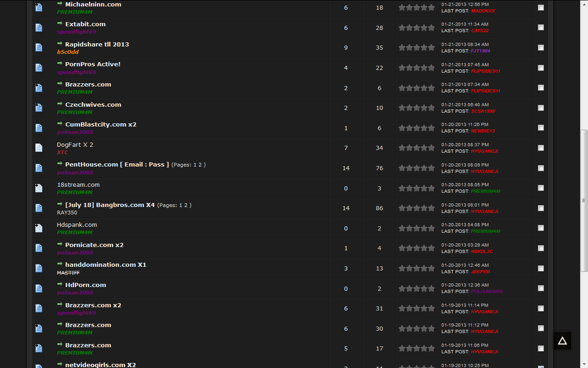Click the green arrow before Michaelninn.com
Viewport: 588px width, 368px height.
tap(60, 4)
